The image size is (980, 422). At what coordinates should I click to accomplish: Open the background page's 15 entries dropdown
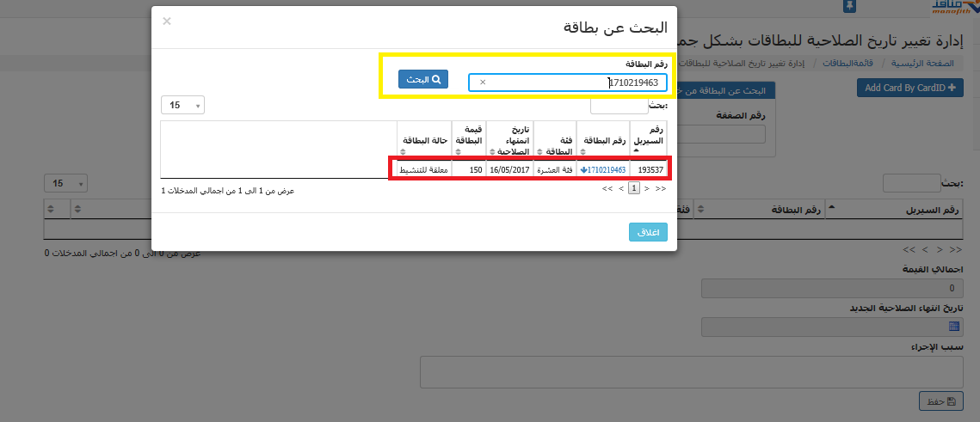[65, 184]
